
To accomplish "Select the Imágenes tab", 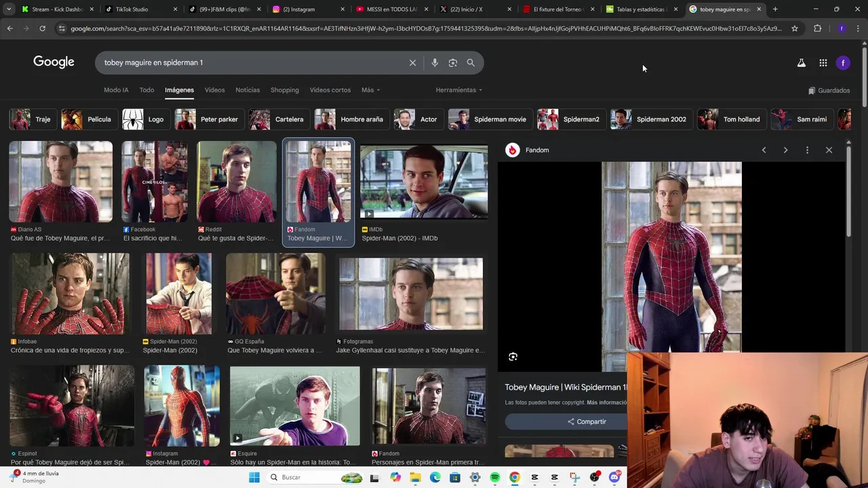I will click(x=179, y=90).
